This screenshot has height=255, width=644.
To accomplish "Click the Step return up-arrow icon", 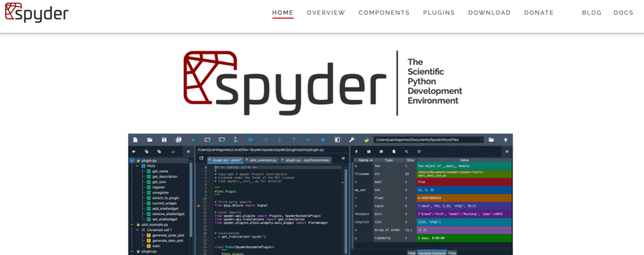I will [294, 140].
